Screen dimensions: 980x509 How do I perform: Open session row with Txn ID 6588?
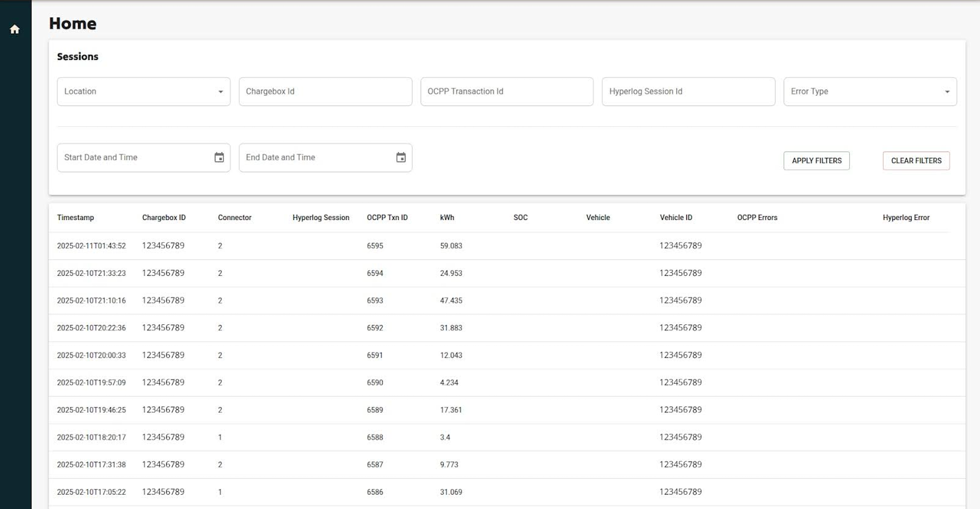(375, 438)
